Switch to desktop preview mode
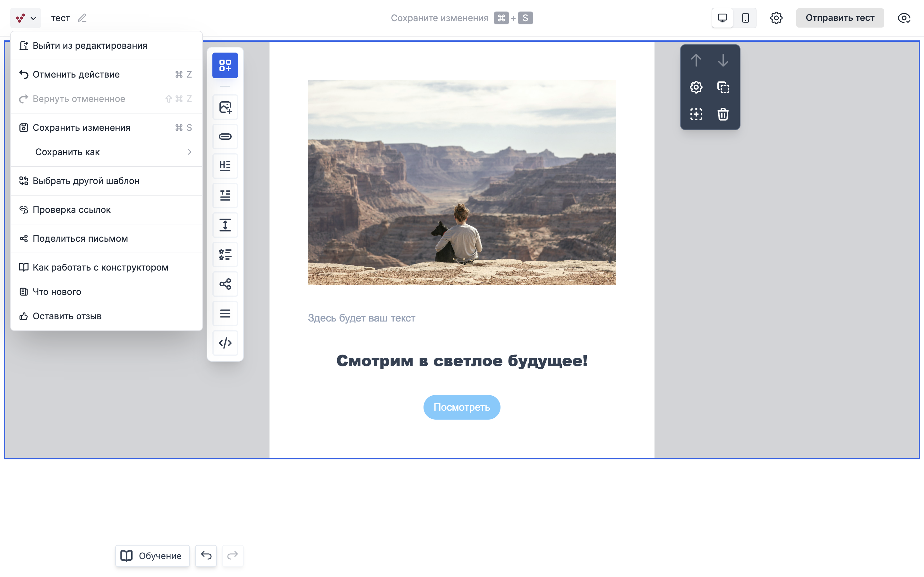 (722, 18)
